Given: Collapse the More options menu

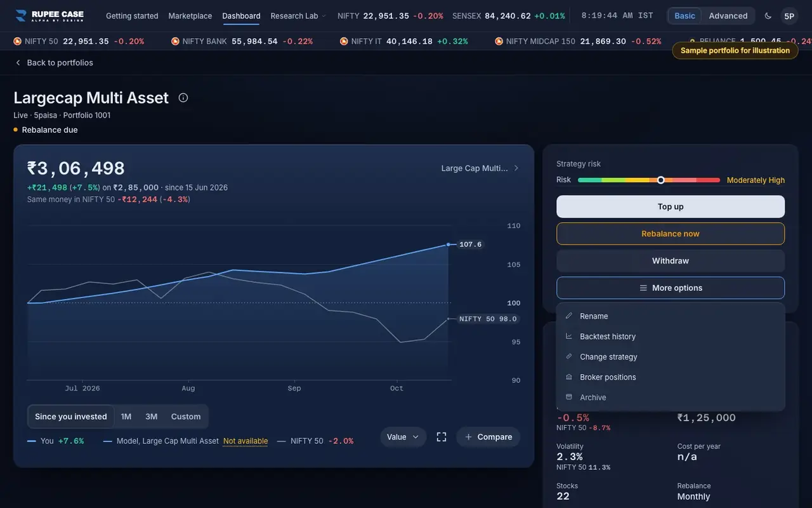Looking at the screenshot, I should click(x=671, y=288).
